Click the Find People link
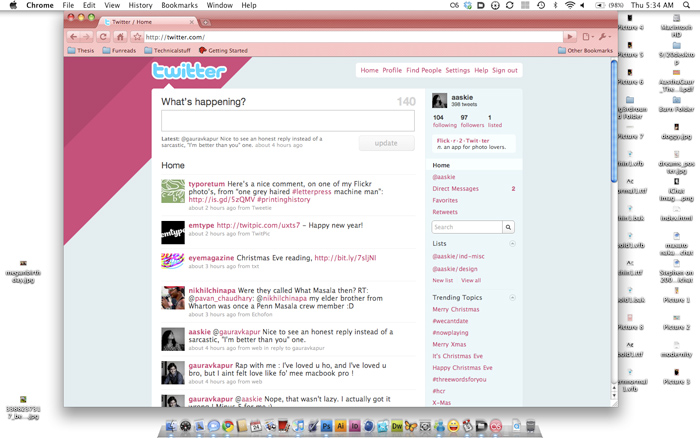The width and height of the screenshot is (700, 438). pyautogui.click(x=424, y=71)
